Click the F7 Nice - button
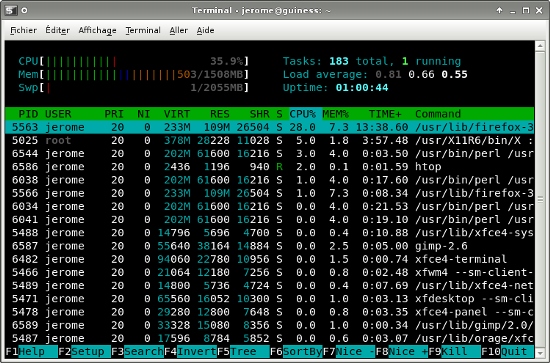 tap(349, 351)
